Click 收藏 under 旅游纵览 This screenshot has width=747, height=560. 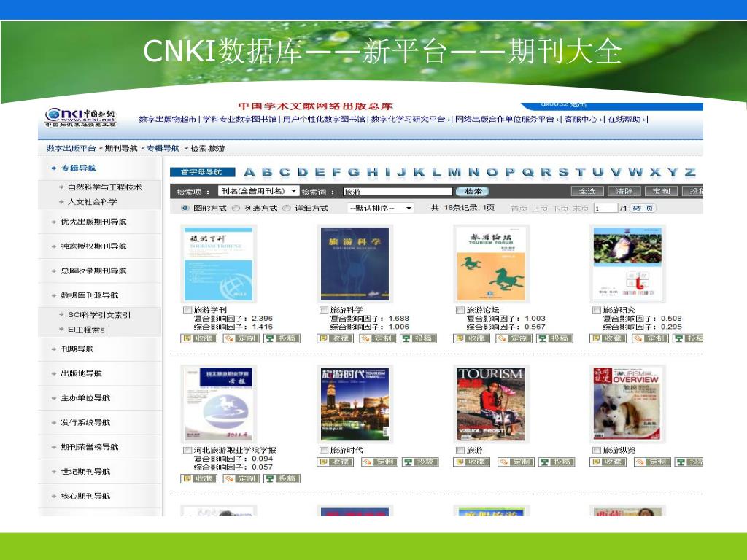[608, 462]
